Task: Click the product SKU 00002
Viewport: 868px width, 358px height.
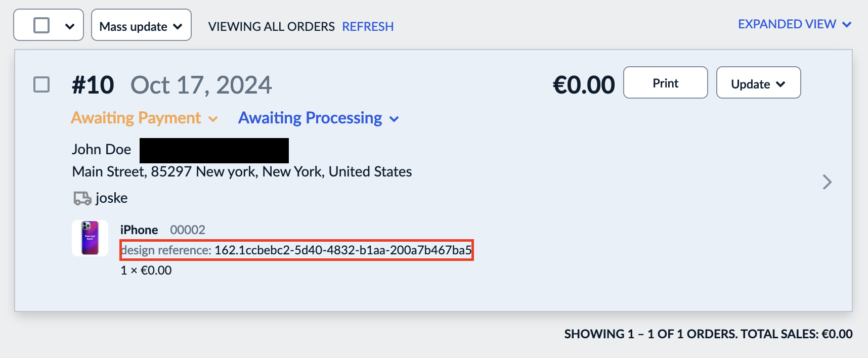Action: (188, 230)
